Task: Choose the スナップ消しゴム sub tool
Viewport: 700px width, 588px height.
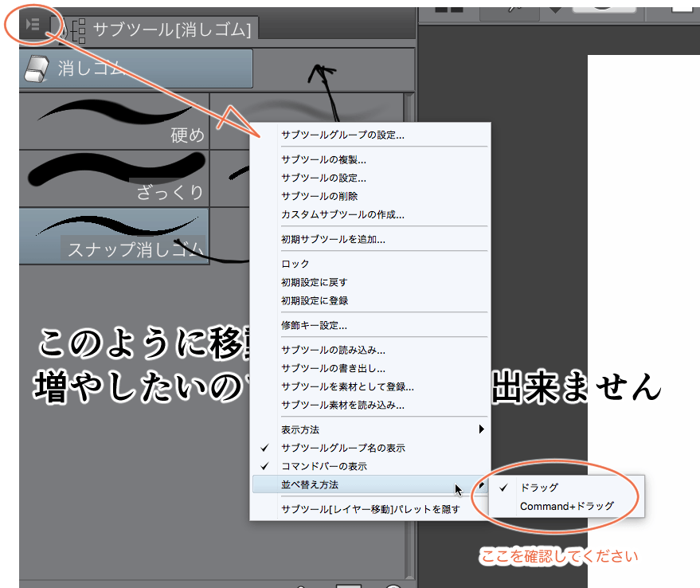Action: point(114,237)
